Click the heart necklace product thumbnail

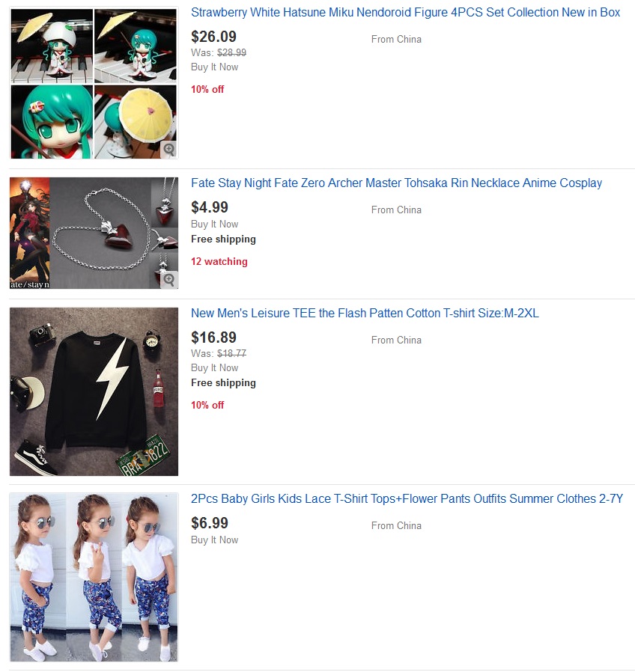tap(94, 233)
